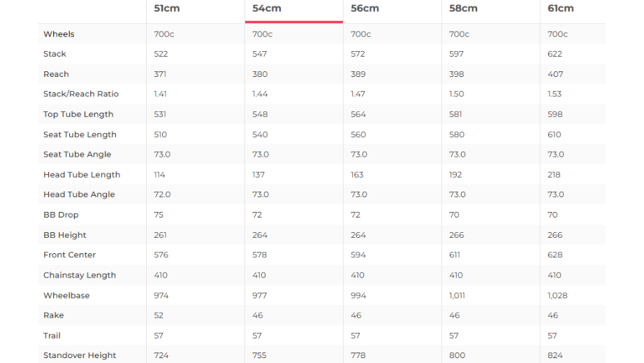The height and width of the screenshot is (363, 644).
Task: Select the 54cm size column header
Action: pyautogui.click(x=267, y=8)
